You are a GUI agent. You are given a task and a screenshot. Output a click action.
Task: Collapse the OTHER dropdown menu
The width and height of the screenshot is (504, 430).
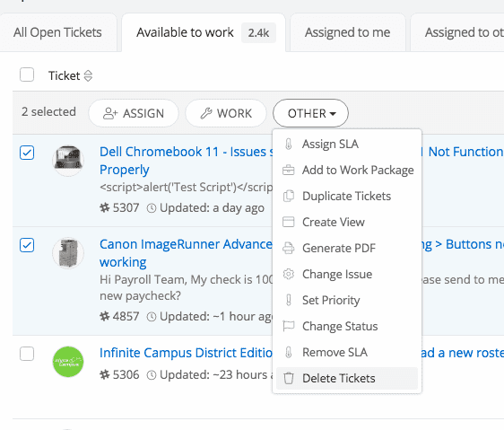click(310, 113)
